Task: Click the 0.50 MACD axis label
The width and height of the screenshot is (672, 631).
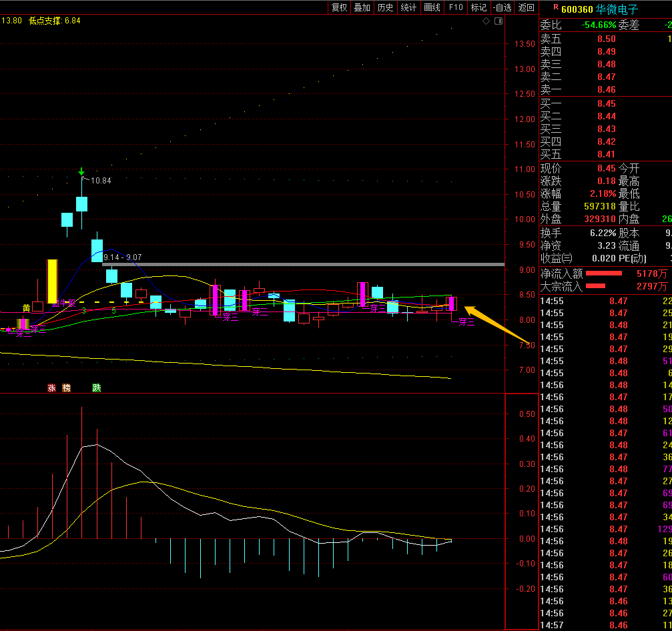Action: pos(527,414)
